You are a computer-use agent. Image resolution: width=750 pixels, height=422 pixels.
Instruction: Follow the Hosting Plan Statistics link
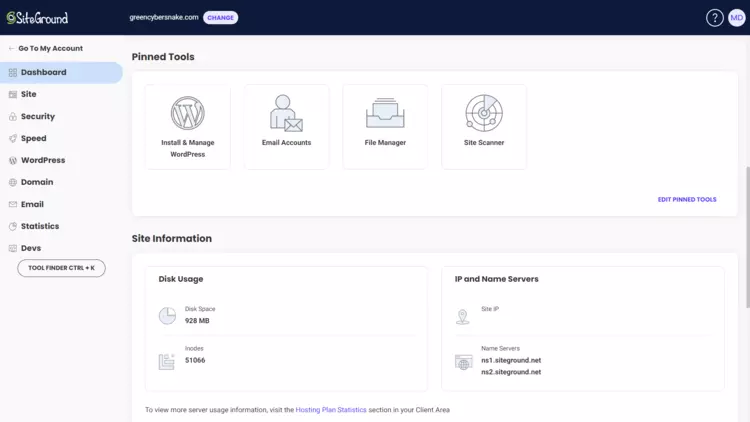point(331,410)
